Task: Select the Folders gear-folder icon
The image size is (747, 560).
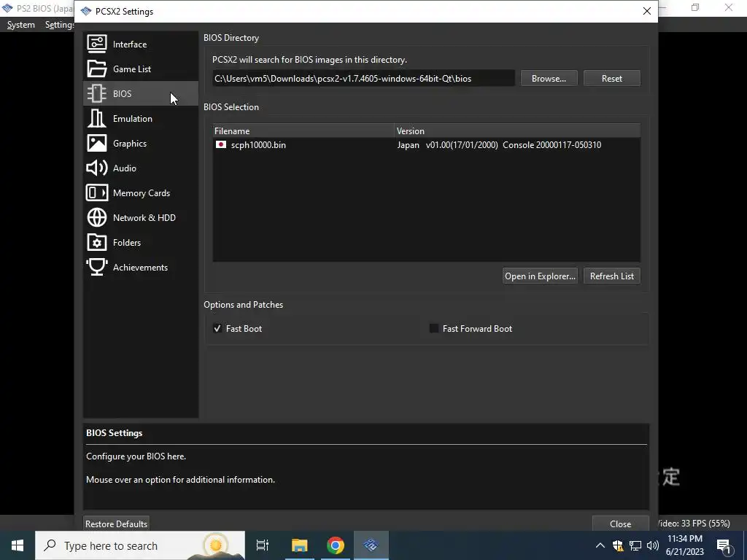Action: coord(97,242)
